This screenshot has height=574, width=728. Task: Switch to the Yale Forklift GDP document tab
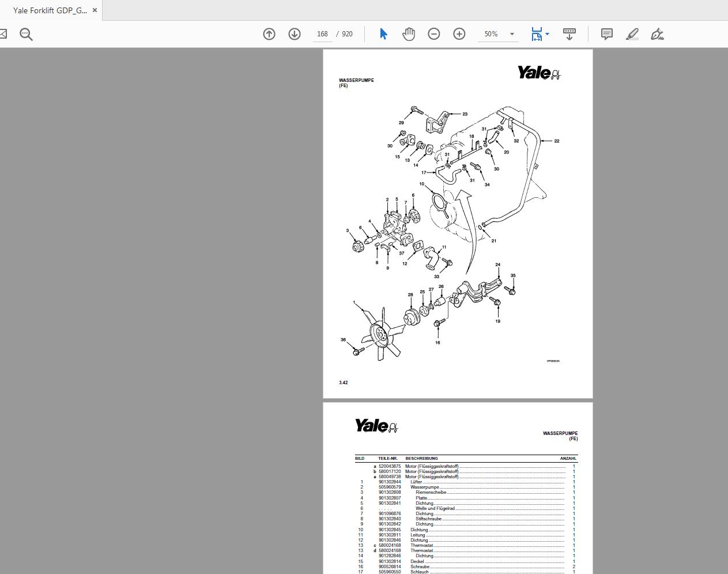(x=50, y=10)
